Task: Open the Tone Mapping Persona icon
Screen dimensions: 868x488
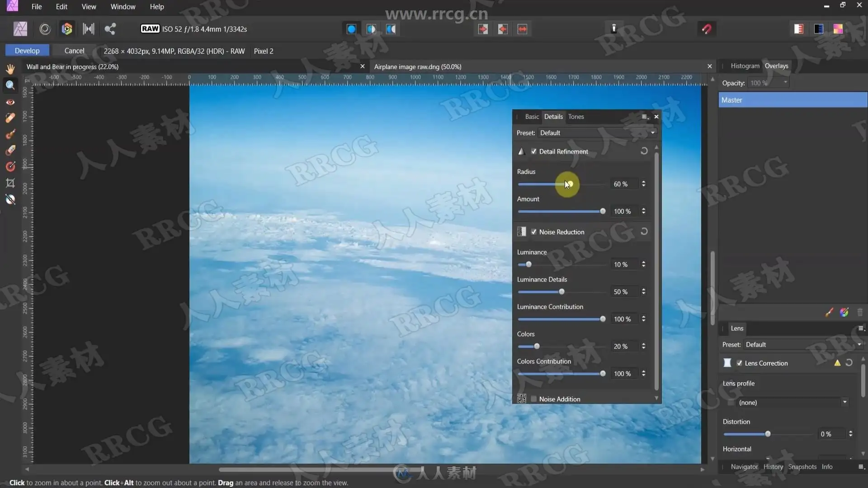Action: coord(89,29)
